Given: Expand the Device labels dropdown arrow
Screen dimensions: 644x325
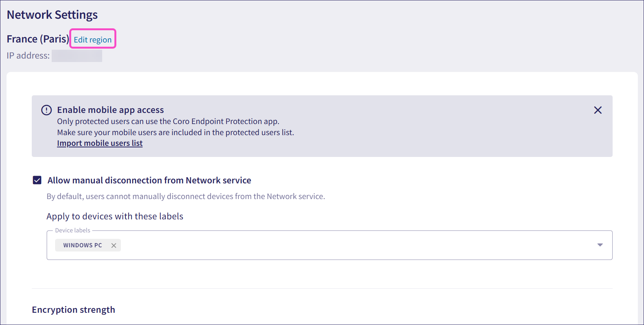Looking at the screenshot, I should coord(600,245).
